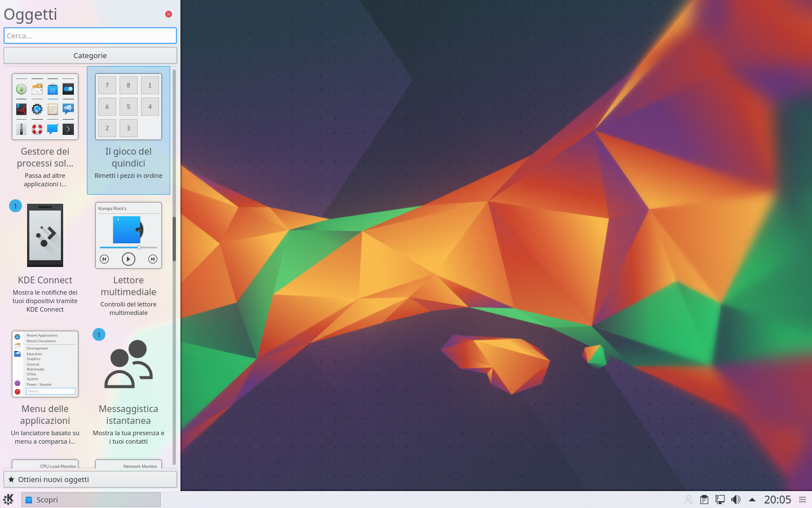Open the network connections tray icon
Screen dimensions: 812x508
[x=720, y=500]
